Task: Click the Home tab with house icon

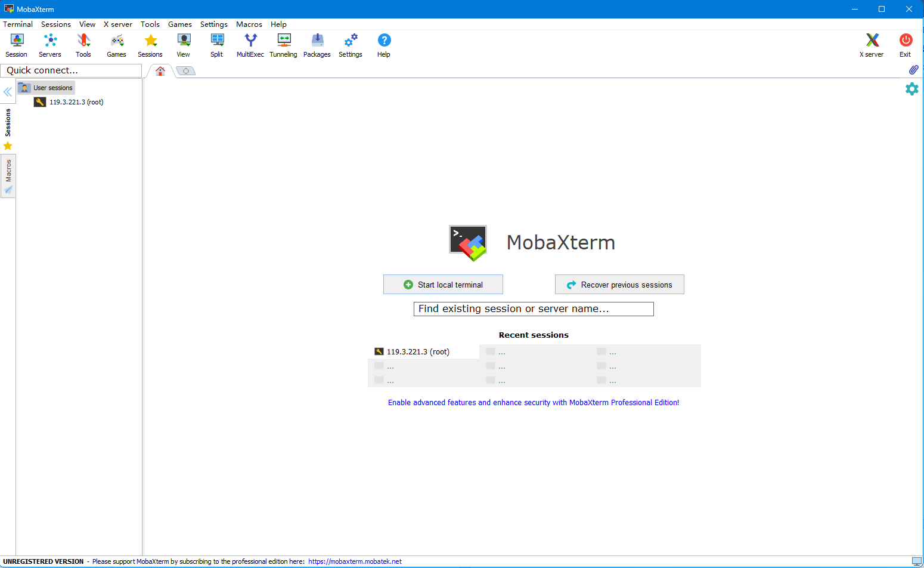Action: (x=160, y=71)
